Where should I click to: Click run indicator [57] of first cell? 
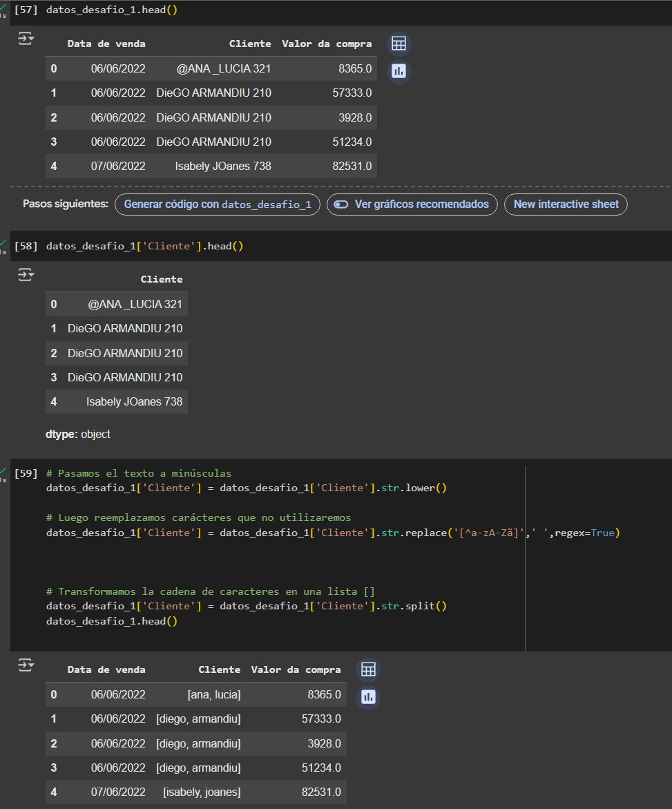point(26,10)
